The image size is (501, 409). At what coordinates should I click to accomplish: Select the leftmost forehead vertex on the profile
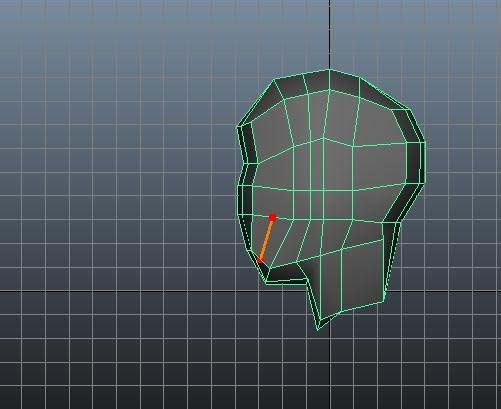(x=237, y=127)
